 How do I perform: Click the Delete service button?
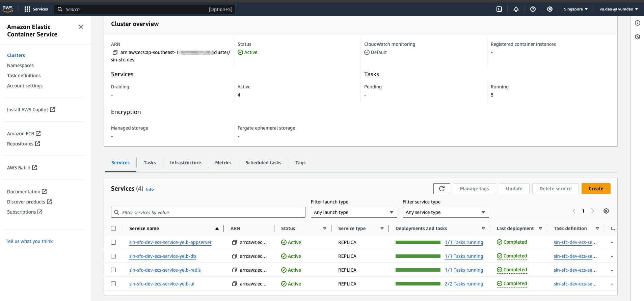[x=555, y=189]
